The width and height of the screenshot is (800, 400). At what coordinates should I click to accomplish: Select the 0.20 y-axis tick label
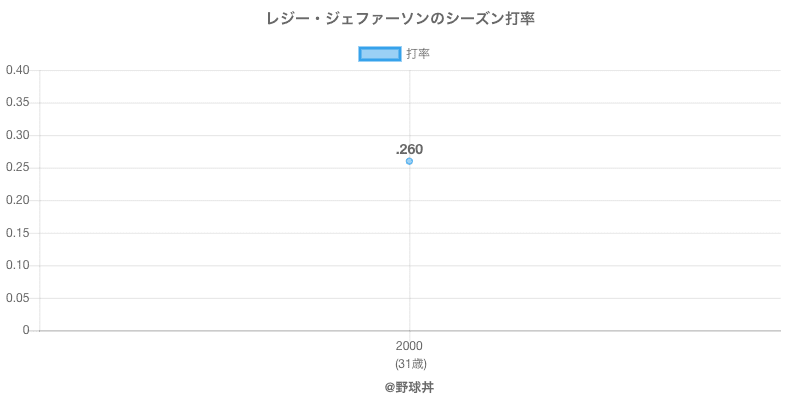pos(17,200)
